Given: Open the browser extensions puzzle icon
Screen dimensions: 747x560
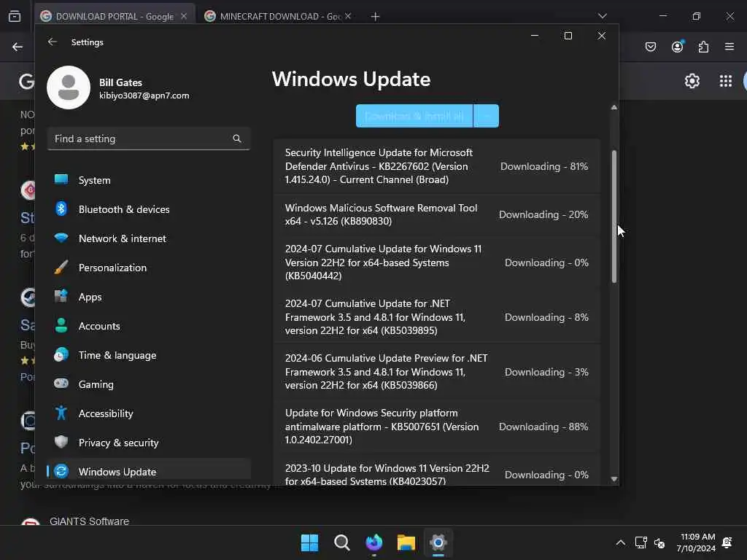Looking at the screenshot, I should point(704,47).
